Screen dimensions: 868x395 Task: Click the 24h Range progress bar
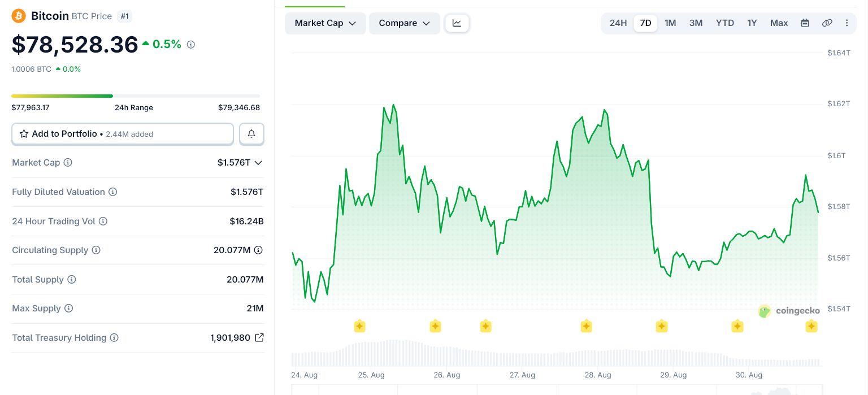pyautogui.click(x=136, y=96)
